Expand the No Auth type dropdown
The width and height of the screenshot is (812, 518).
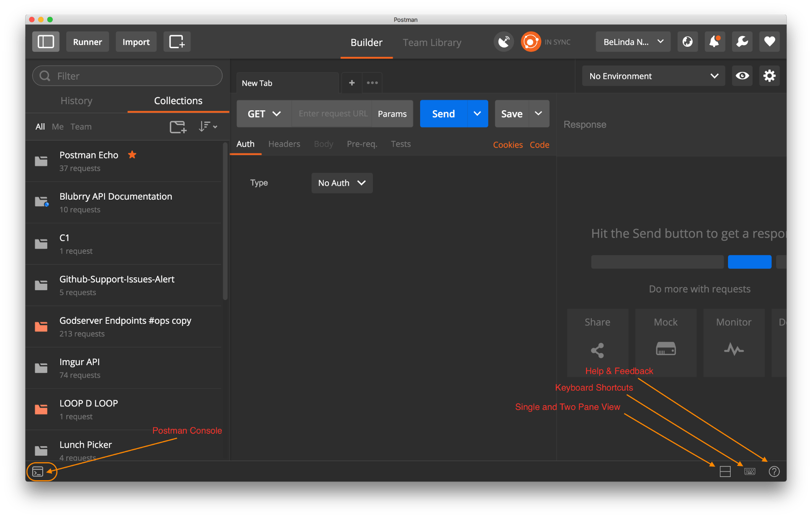[342, 183]
